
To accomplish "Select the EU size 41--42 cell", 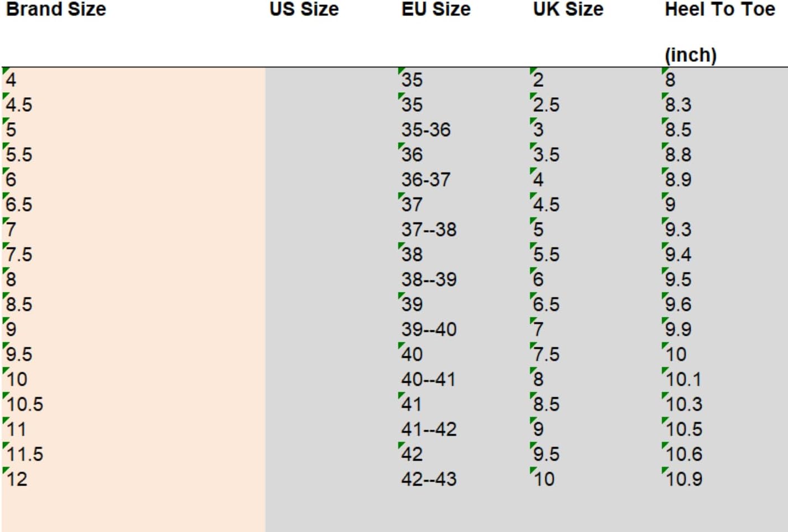I will pos(429,429).
